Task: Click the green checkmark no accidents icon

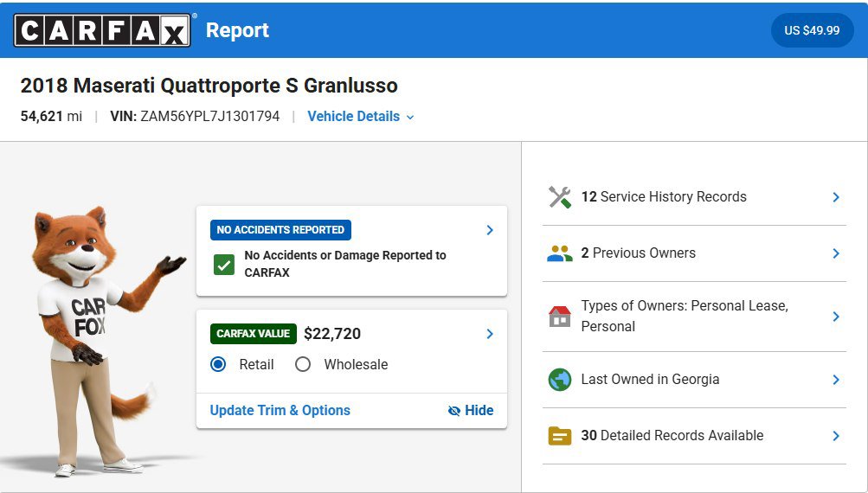Action: click(224, 265)
